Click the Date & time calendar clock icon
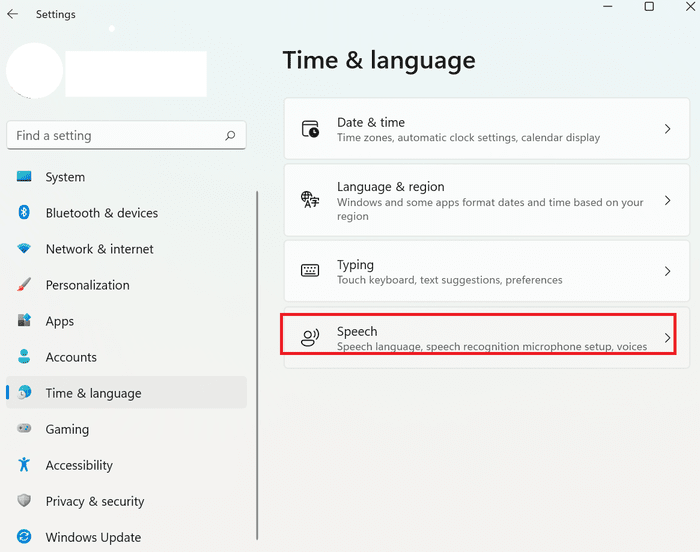700x552 pixels. tap(310, 129)
